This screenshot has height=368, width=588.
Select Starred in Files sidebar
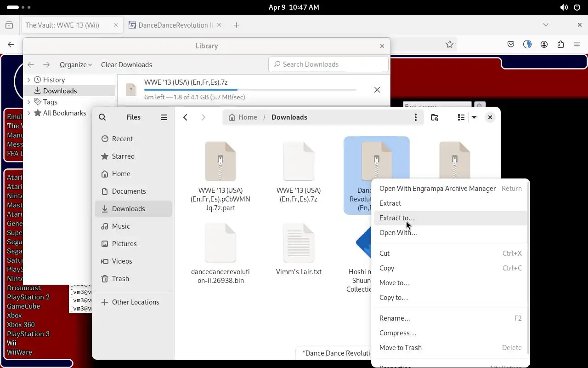coord(133,156)
